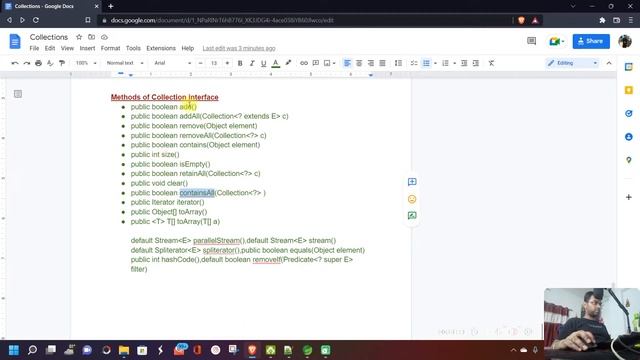Open the comment history icon
The height and width of the screenshot is (360, 640).
pyautogui.click(x=531, y=41)
